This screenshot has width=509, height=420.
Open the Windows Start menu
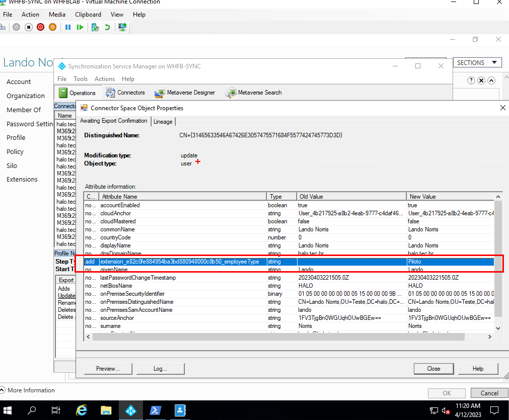coord(8,410)
